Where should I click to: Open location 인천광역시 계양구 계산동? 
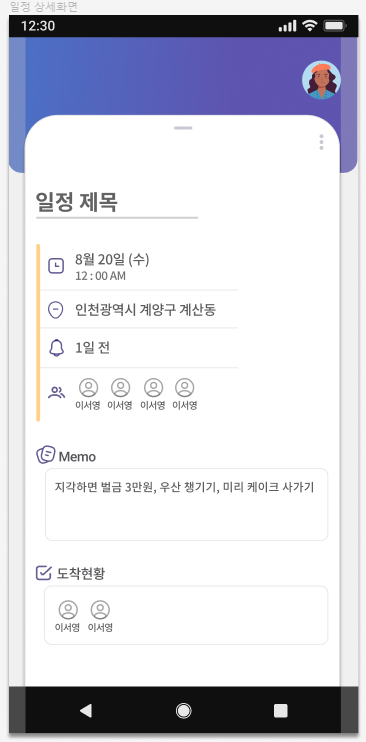pyautogui.click(x=145, y=310)
